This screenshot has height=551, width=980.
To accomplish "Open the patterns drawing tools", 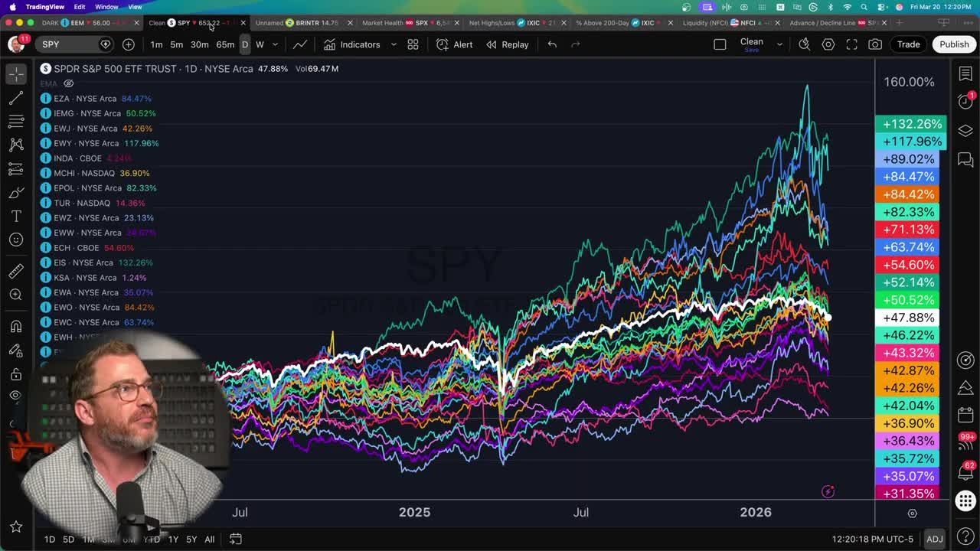I will point(16,145).
